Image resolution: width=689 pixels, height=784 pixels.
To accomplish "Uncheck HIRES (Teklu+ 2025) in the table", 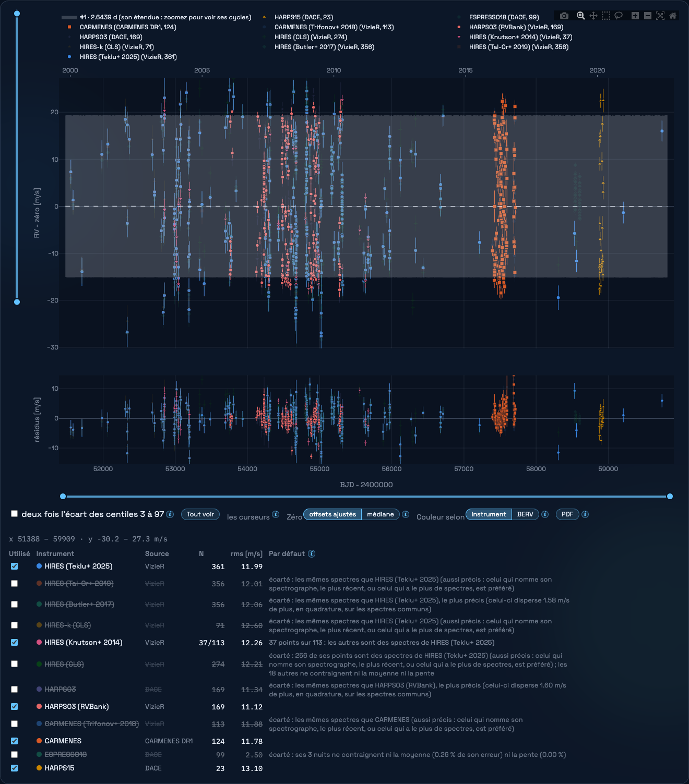I will click(x=15, y=566).
